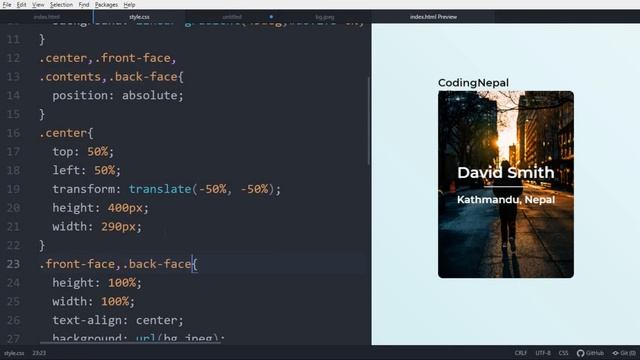
Task: Change the CSS grammar selector
Action: pyautogui.click(x=563, y=353)
